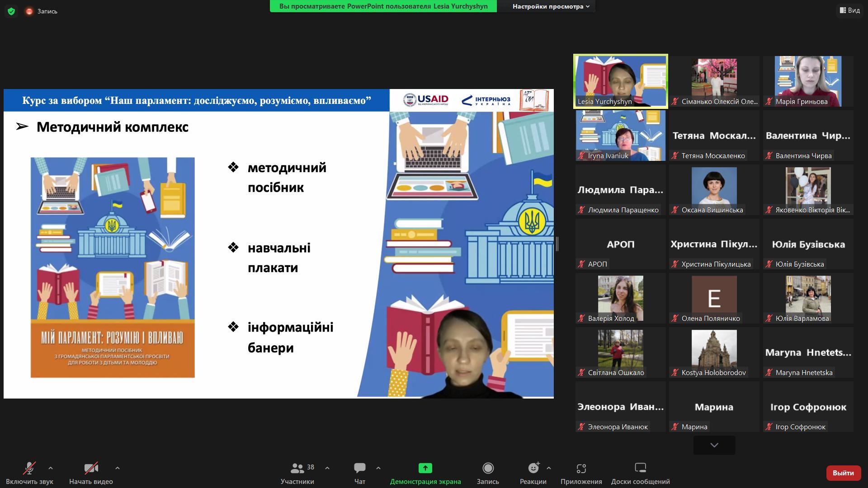Click the green Демонстрация экрана share icon
The height and width of the screenshot is (488, 868).
425,468
